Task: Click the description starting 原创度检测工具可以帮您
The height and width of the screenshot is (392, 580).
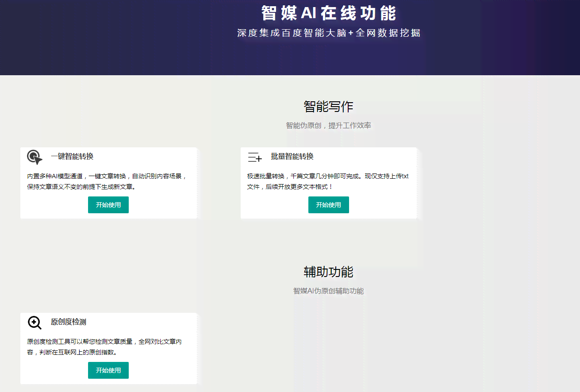Action: click(105, 347)
